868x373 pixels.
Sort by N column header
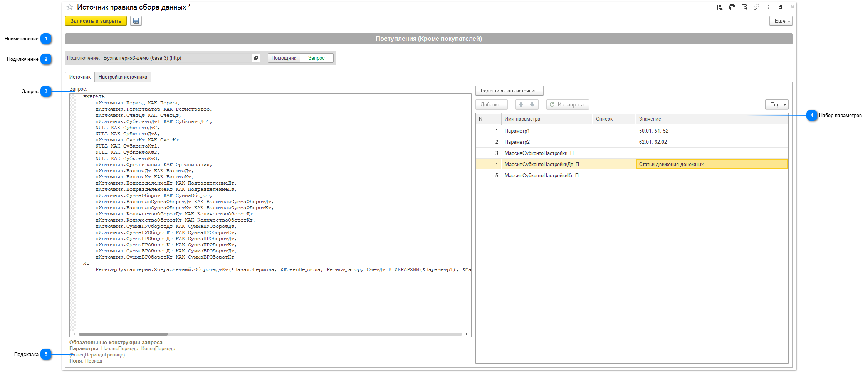pos(488,119)
